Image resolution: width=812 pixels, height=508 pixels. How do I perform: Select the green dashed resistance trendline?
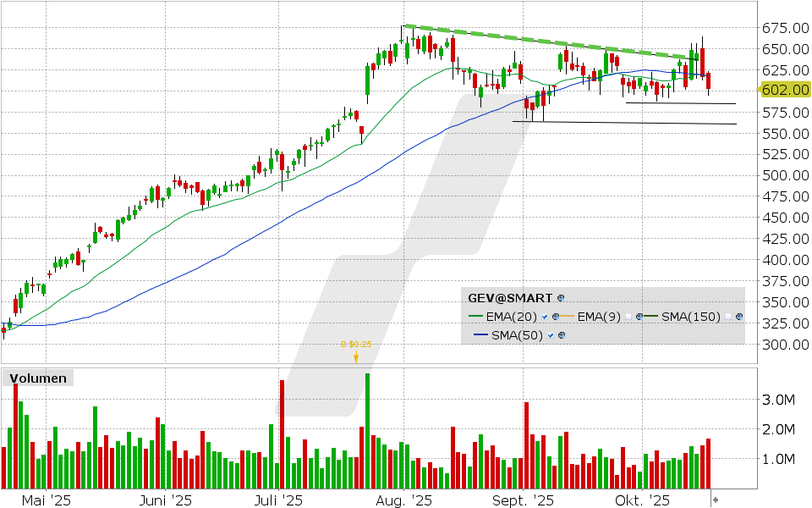(x=541, y=41)
